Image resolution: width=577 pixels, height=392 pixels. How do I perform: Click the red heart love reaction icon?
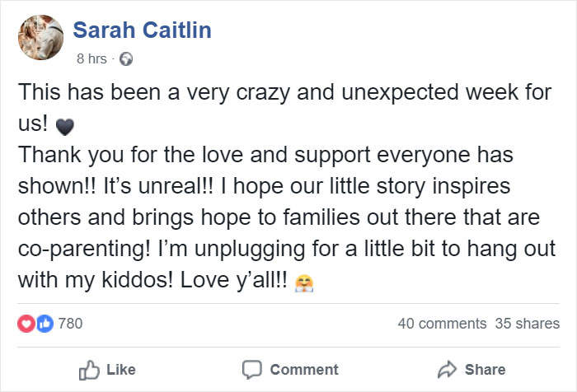pyautogui.click(x=26, y=324)
